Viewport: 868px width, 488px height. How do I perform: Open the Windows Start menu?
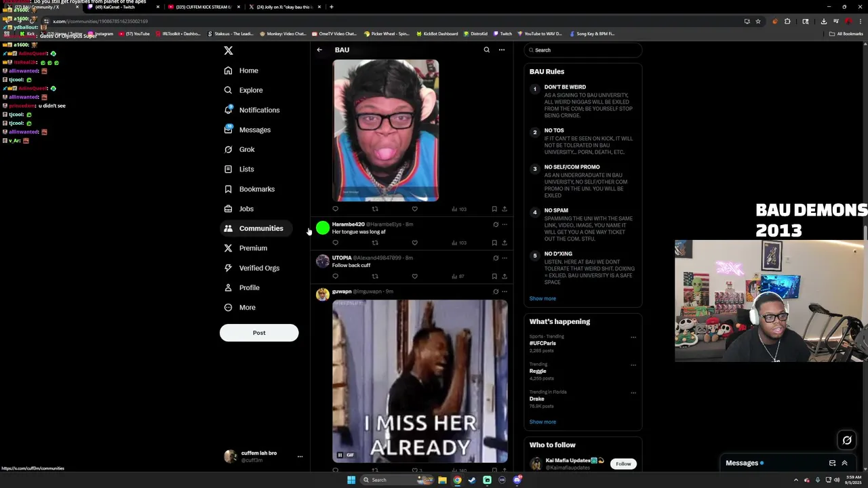[x=351, y=480]
